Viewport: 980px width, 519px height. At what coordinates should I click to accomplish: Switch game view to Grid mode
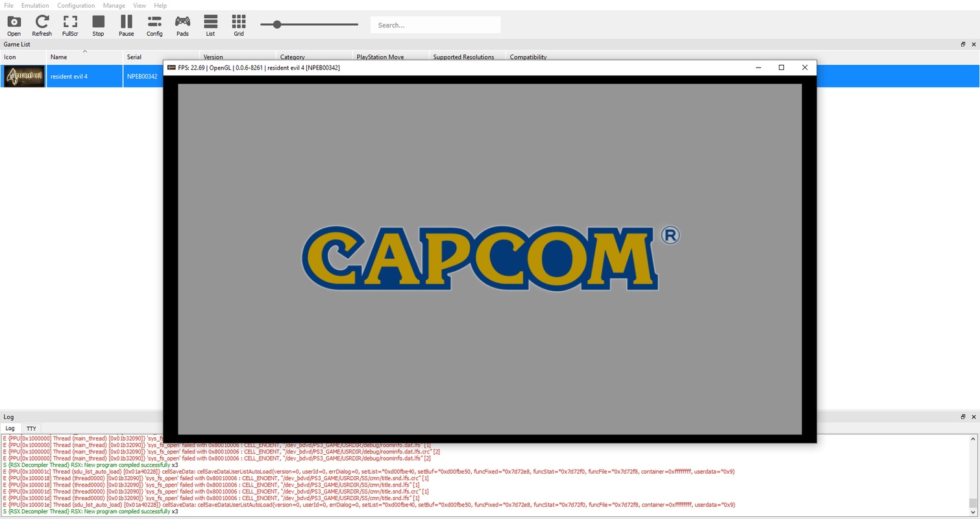pyautogui.click(x=239, y=25)
